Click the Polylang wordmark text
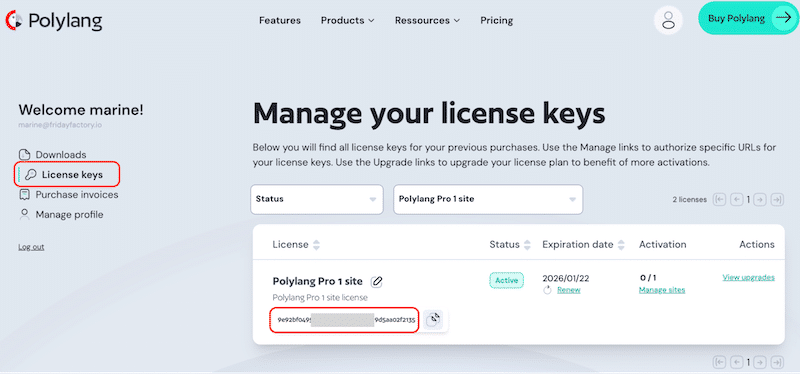Image resolution: width=800 pixels, height=374 pixels. 65,21
